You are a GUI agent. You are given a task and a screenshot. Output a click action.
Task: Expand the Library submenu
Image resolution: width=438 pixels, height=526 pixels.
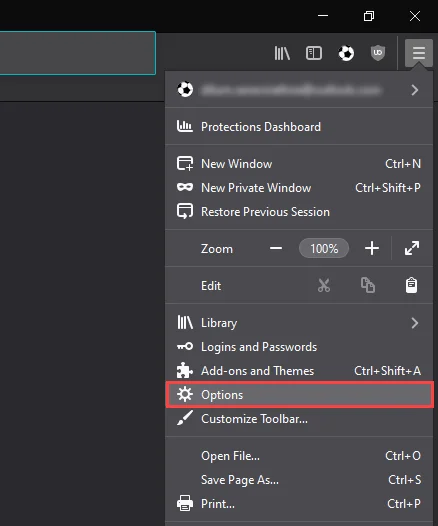(299, 323)
